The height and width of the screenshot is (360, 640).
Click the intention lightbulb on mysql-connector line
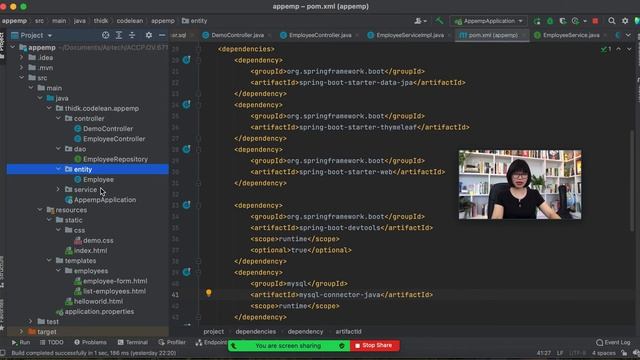pos(209,293)
